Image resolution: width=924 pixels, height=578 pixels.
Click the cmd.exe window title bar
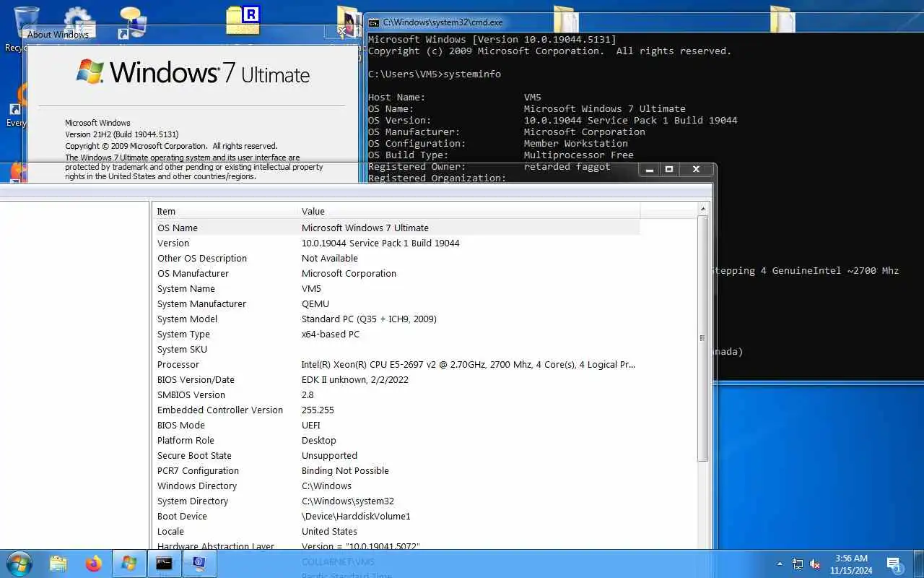[645, 22]
